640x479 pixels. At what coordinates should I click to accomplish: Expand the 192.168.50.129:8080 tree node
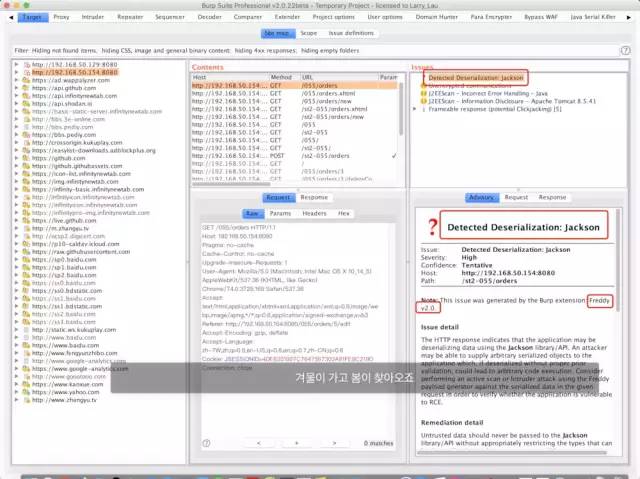(x=16, y=64)
